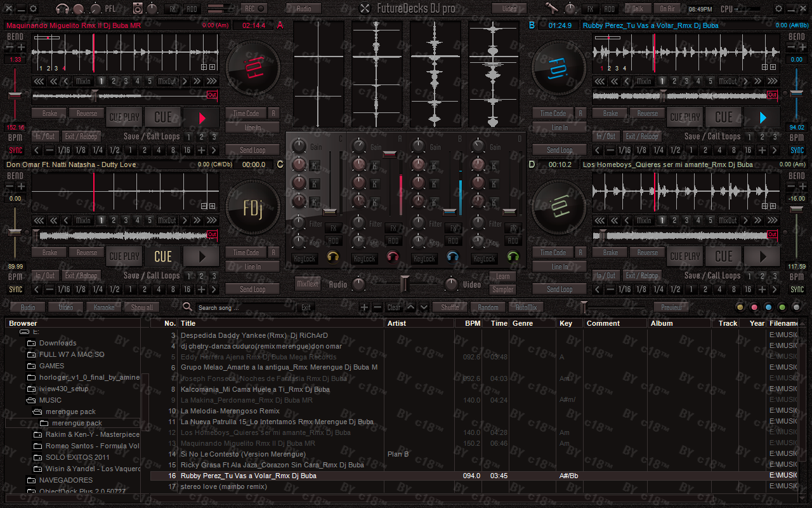Select the Show all tab
The image size is (812, 508).
pyautogui.click(x=142, y=307)
